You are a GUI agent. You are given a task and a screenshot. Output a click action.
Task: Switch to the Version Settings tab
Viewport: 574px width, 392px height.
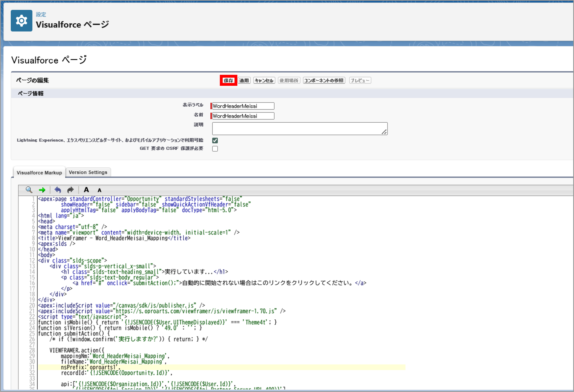[88, 172]
